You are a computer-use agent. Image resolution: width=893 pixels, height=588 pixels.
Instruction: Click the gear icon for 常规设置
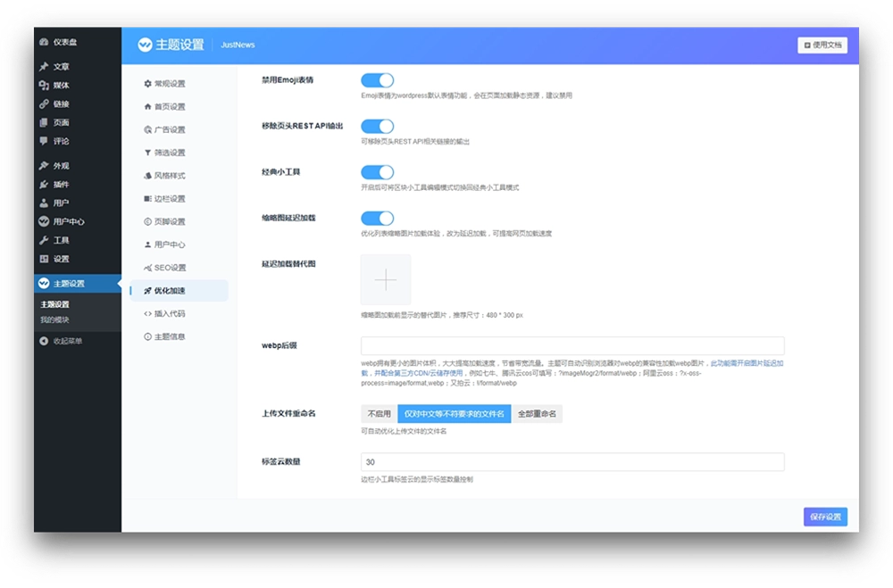[147, 84]
